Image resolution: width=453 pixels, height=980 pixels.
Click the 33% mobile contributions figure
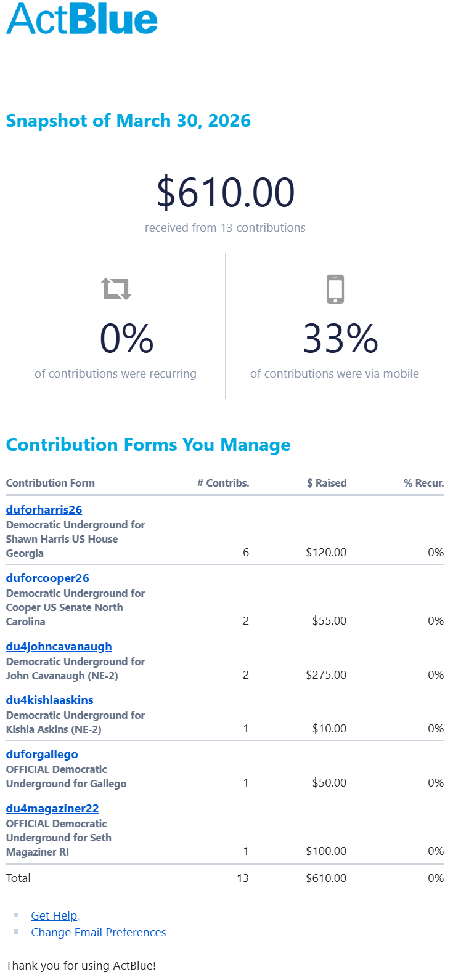340,339
